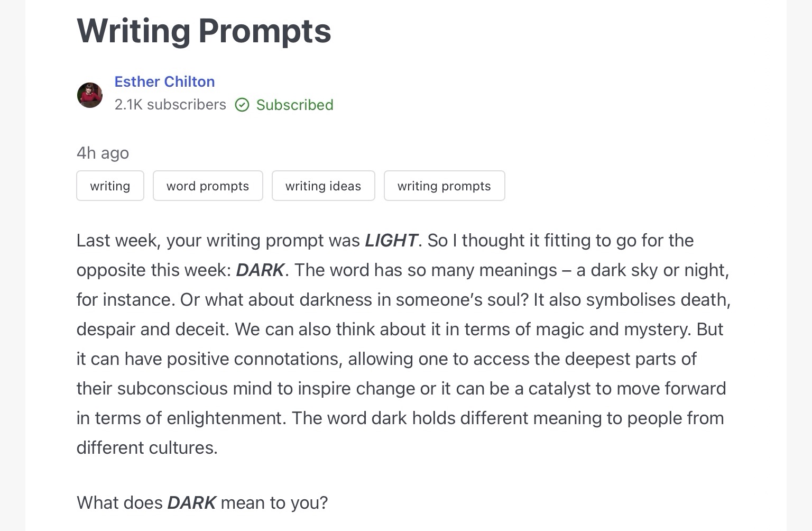
Task: Click Esther Chilton's profile avatar
Action: click(90, 95)
